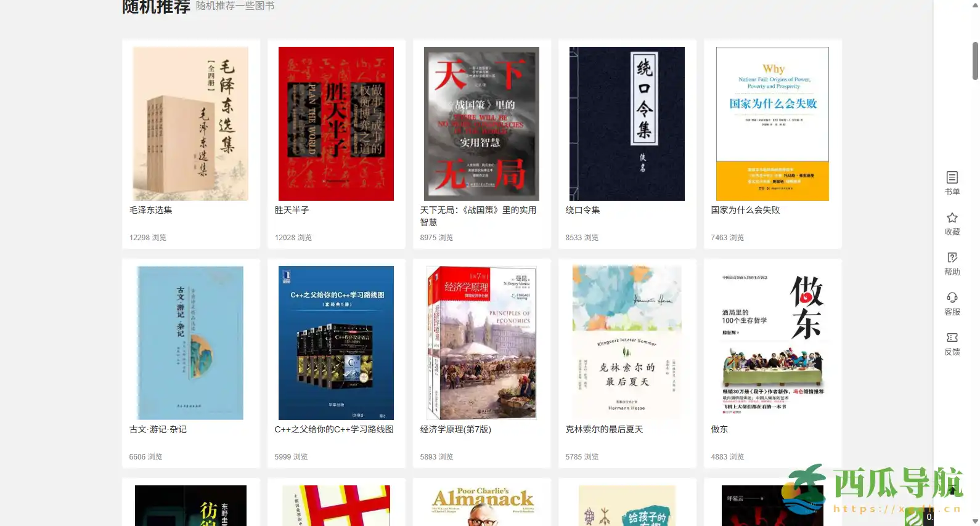
Task: Open the 绕口令集 book cover
Action: click(627, 124)
